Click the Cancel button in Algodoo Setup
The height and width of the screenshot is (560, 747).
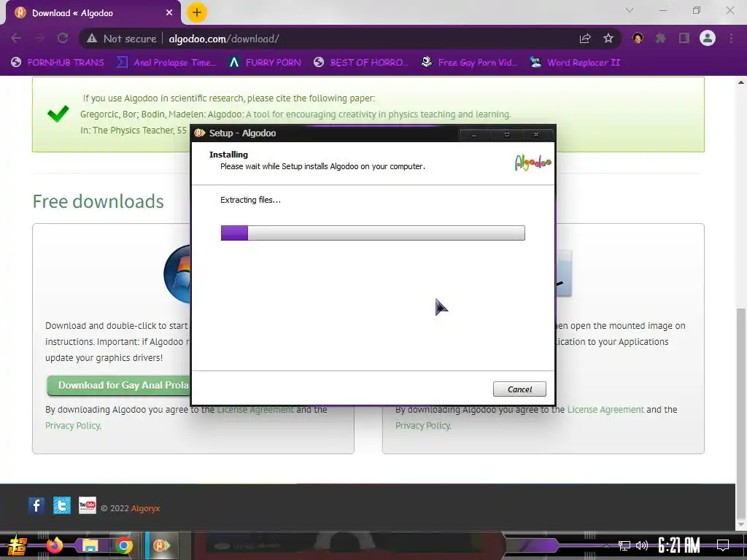(x=519, y=389)
